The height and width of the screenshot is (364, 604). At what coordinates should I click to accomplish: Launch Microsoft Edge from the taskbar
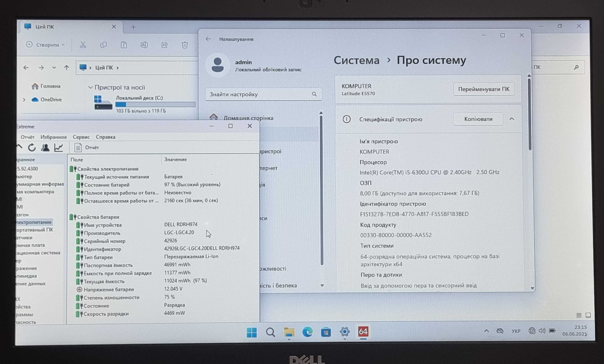307,332
